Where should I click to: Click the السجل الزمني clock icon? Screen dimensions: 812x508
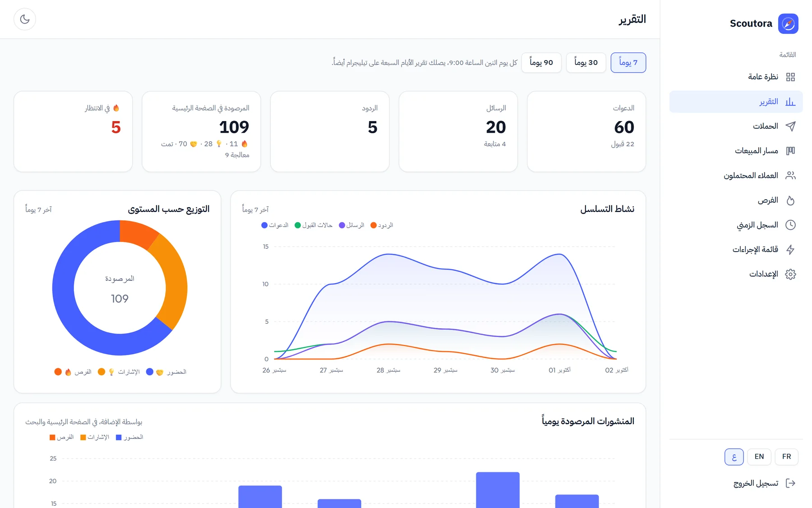point(790,225)
